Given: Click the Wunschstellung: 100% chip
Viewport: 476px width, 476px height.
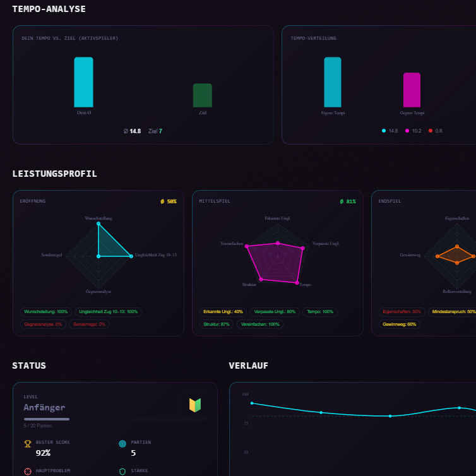Looking at the screenshot, I should (46, 312).
